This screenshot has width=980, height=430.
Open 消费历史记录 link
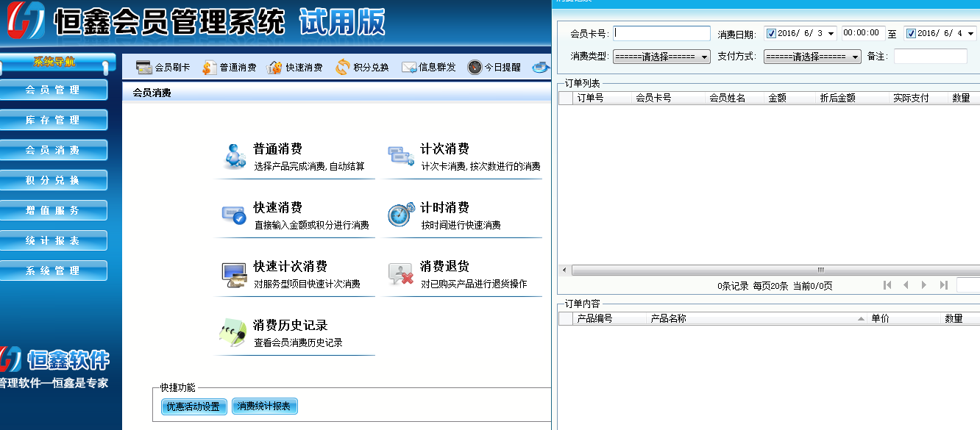(291, 325)
